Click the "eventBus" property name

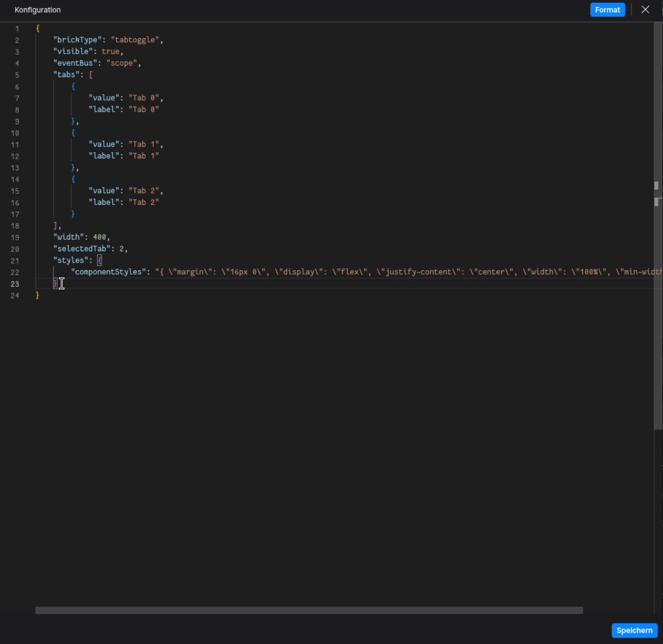[x=75, y=63]
